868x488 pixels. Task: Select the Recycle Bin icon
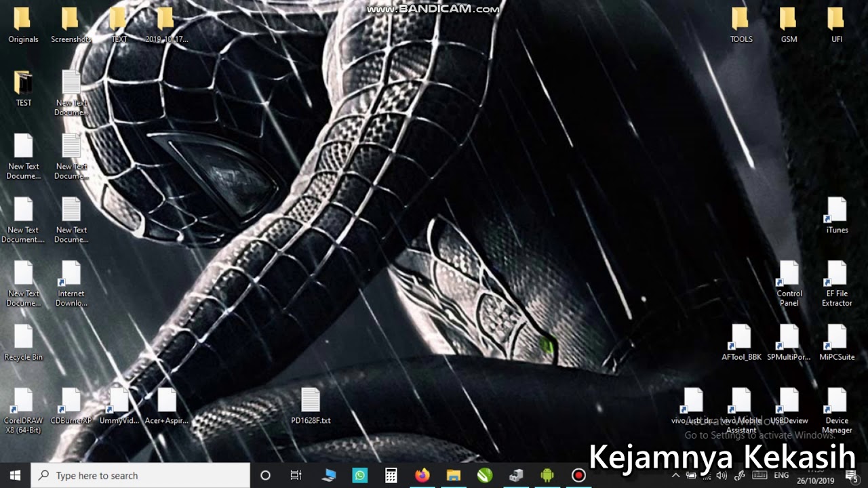(23, 343)
